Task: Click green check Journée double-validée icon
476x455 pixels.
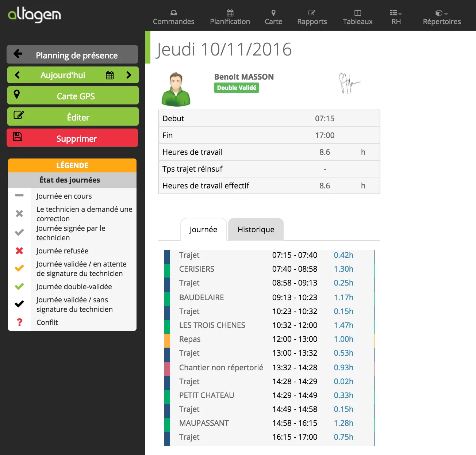Action: 19,286
